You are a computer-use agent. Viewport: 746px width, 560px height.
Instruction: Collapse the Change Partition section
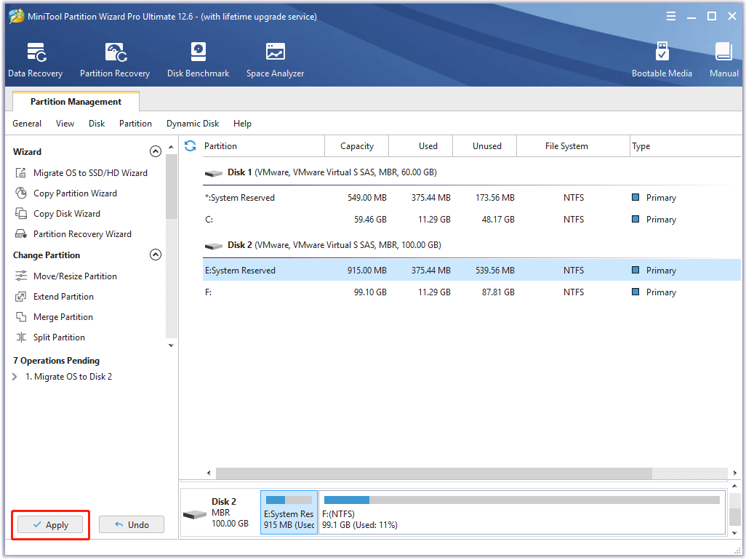[x=156, y=255]
